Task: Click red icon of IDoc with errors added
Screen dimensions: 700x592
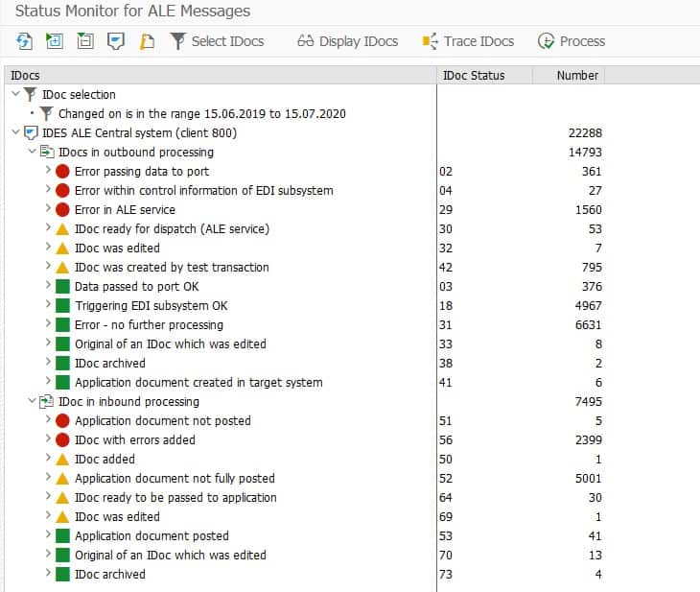Action: coord(62,439)
